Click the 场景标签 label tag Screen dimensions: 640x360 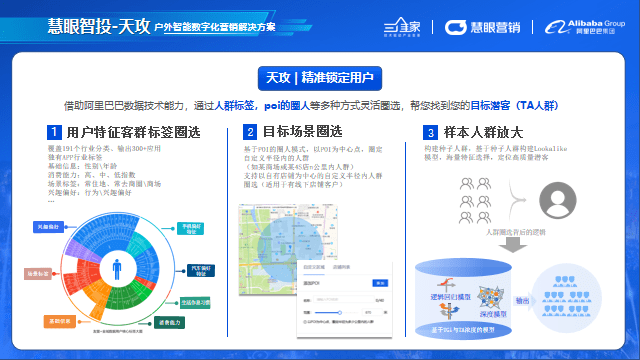(x=38, y=273)
